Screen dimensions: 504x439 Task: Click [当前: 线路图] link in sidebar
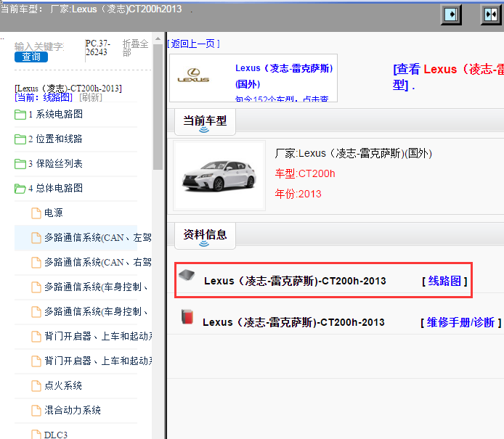[44, 97]
